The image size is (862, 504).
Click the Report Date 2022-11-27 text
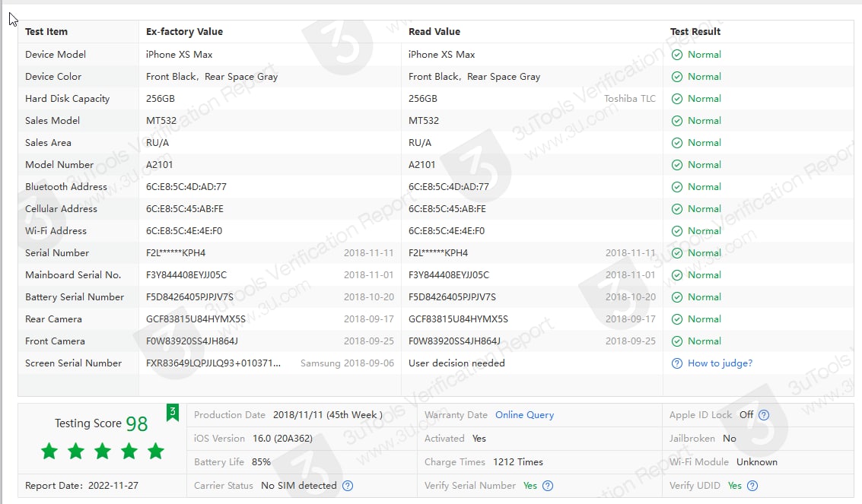click(81, 486)
